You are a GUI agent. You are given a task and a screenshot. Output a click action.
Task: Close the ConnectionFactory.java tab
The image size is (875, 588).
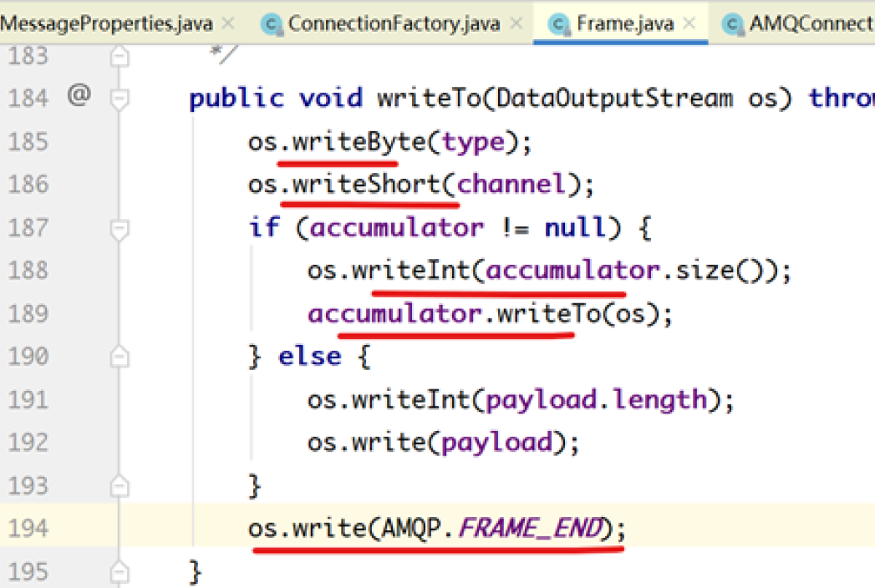[x=517, y=23]
